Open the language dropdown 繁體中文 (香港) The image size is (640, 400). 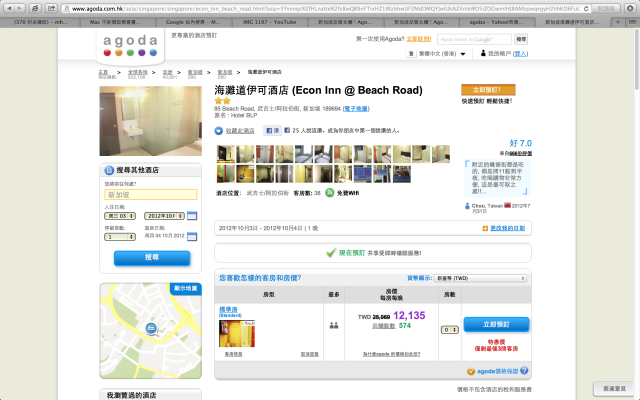tap(438, 53)
